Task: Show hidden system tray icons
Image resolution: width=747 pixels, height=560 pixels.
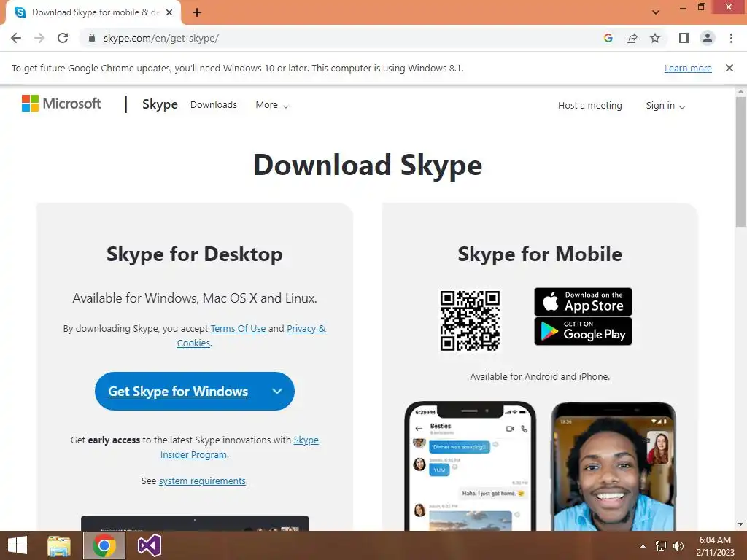Action: [643, 546]
